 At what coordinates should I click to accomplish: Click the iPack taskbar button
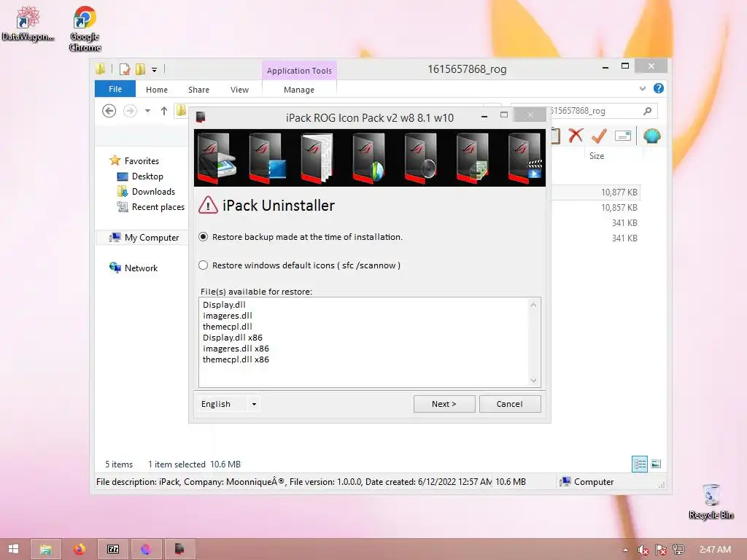tap(179, 549)
